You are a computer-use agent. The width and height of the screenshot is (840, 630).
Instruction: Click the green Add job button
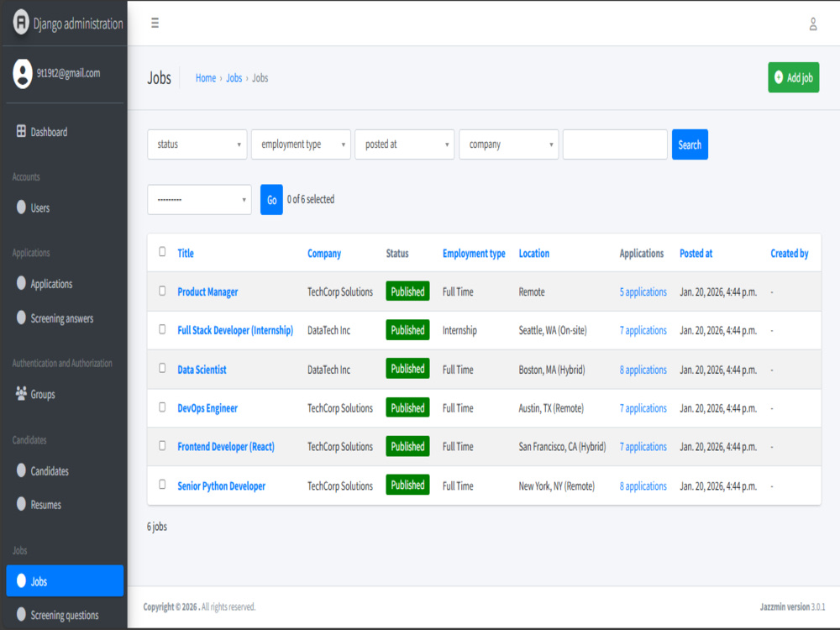tap(794, 77)
